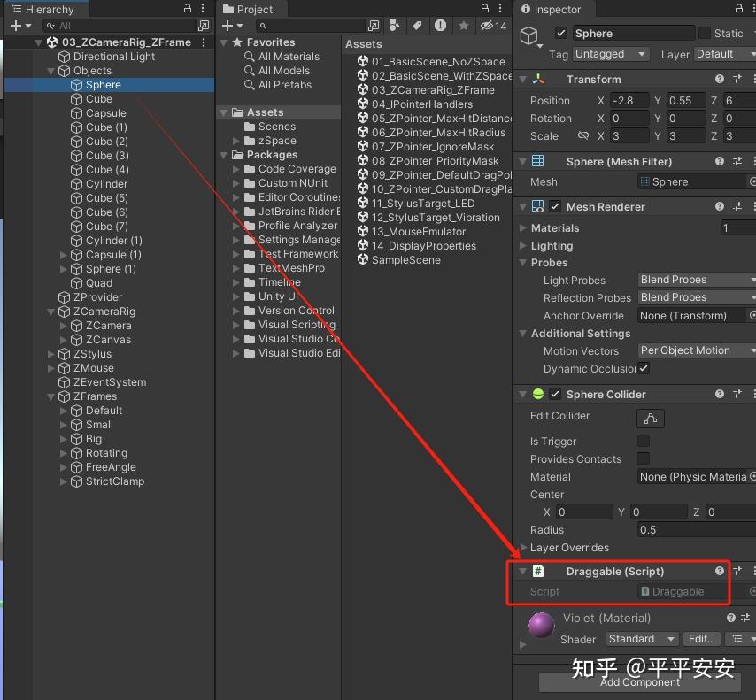Click the Edit button for Standard shader
Image resolution: width=756 pixels, height=700 pixels.
coord(701,639)
